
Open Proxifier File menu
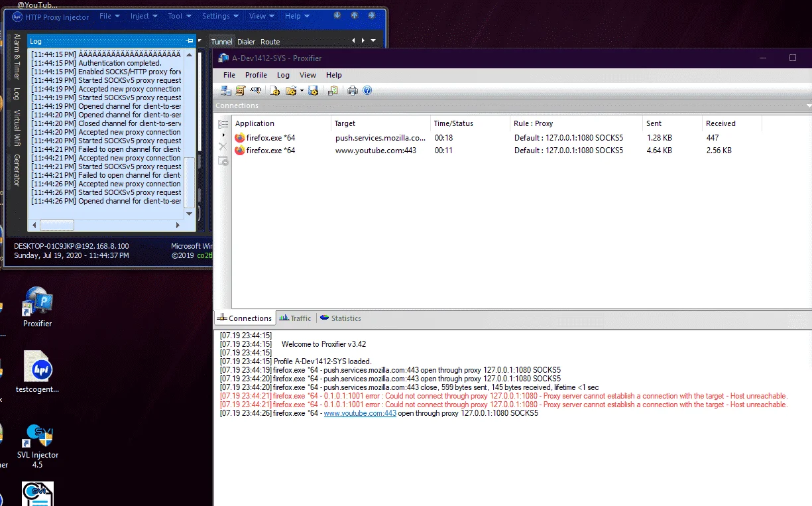pyautogui.click(x=229, y=75)
